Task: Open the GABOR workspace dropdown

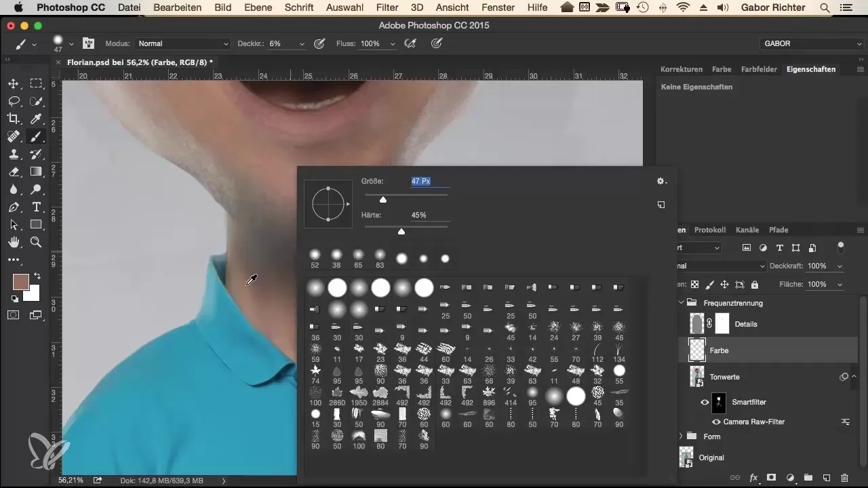Action: point(812,43)
